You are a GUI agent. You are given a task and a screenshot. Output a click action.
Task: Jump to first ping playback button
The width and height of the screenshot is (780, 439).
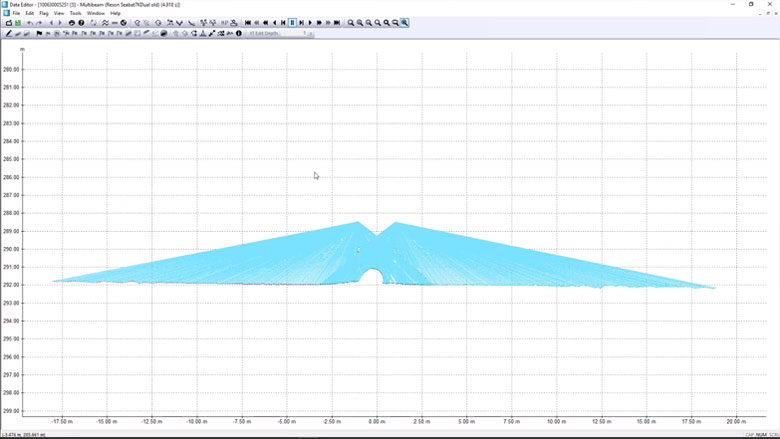click(x=248, y=23)
